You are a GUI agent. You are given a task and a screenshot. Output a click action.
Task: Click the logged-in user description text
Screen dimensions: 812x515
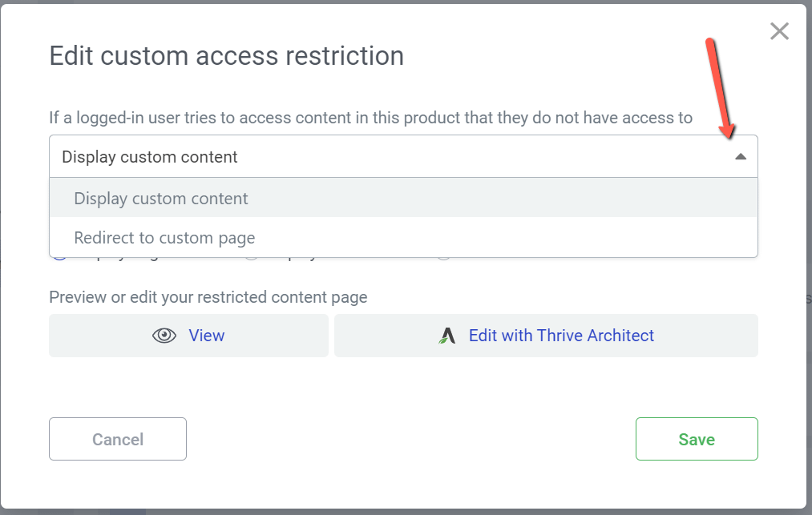pyautogui.click(x=370, y=118)
